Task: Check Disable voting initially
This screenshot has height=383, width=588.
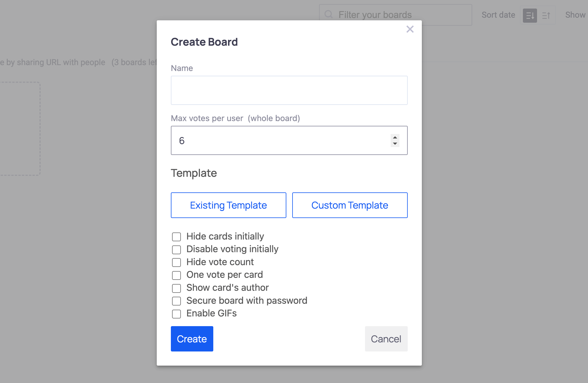Action: pyautogui.click(x=176, y=250)
